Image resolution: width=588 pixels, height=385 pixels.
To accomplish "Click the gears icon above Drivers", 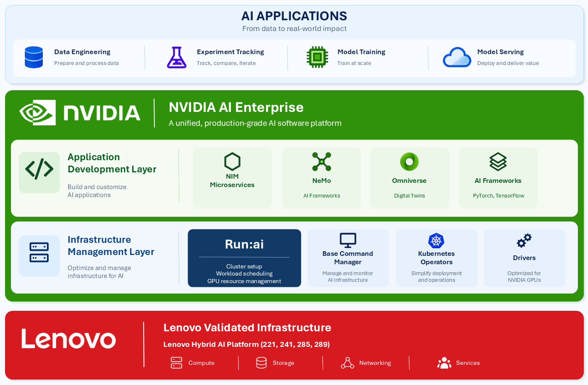I will 524,241.
